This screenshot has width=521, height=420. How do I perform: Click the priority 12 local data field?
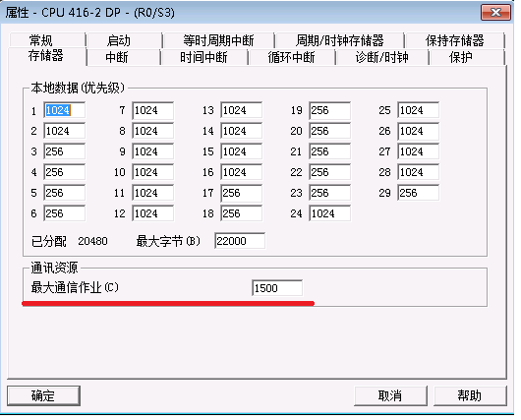click(x=152, y=213)
